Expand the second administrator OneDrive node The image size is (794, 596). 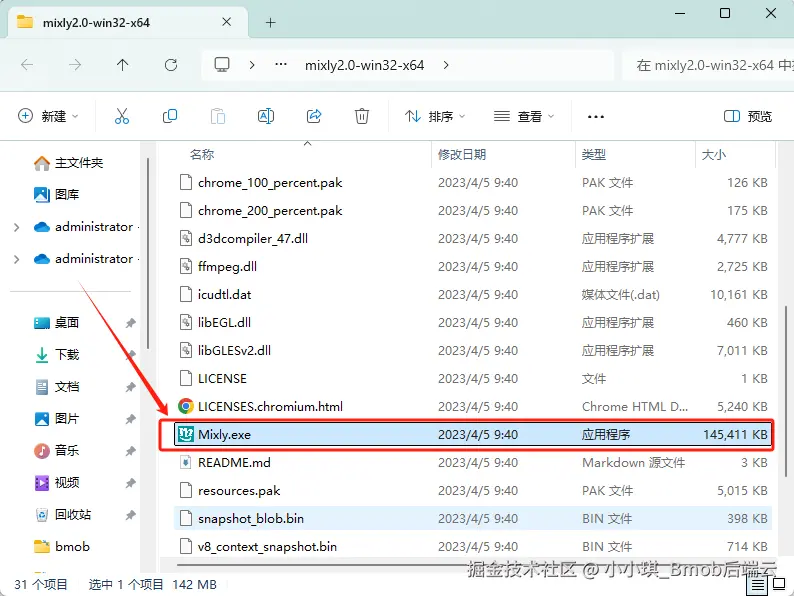[17, 259]
